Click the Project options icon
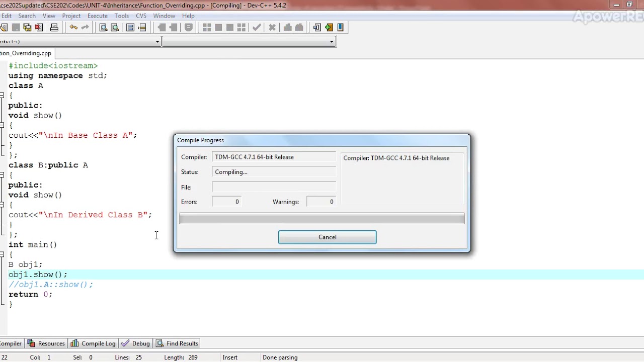This screenshot has height=362, width=644. [x=189, y=27]
